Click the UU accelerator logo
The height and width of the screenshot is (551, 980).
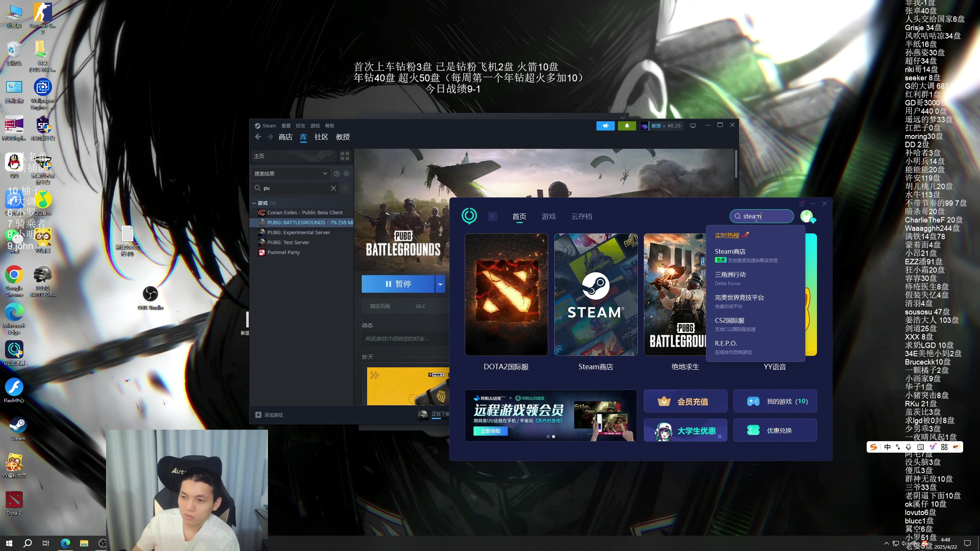[469, 216]
